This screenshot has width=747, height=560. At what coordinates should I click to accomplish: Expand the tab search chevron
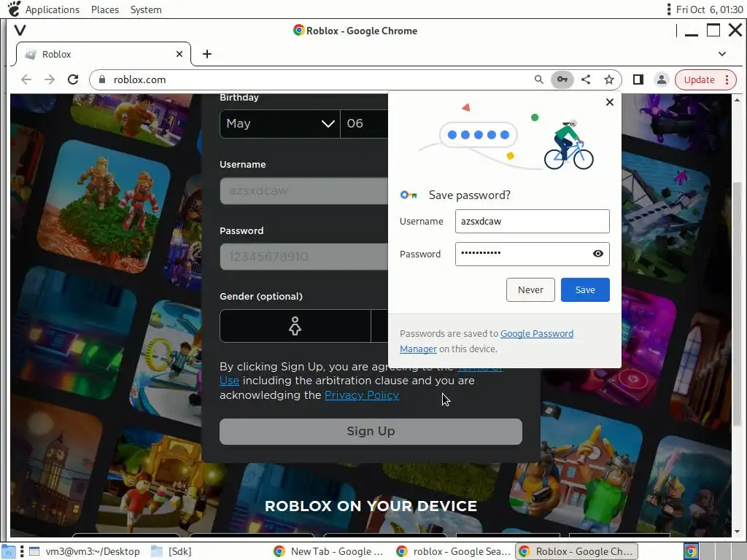point(722,54)
